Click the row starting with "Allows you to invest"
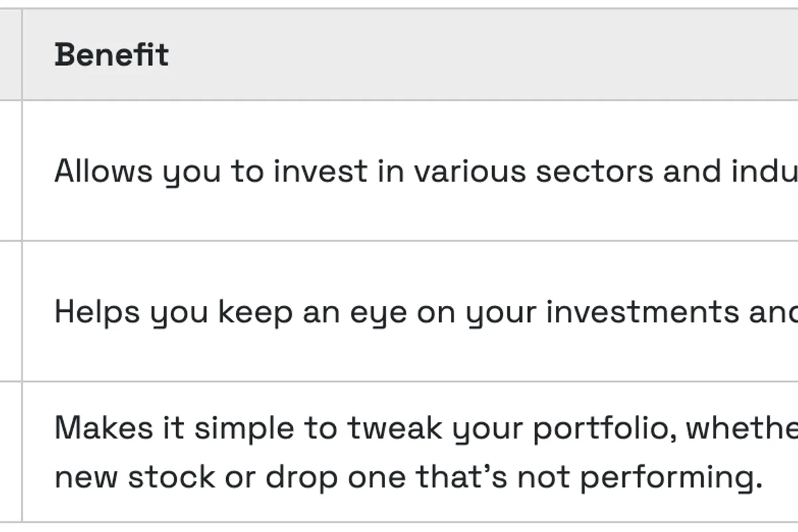798x532 pixels. [x=426, y=172]
